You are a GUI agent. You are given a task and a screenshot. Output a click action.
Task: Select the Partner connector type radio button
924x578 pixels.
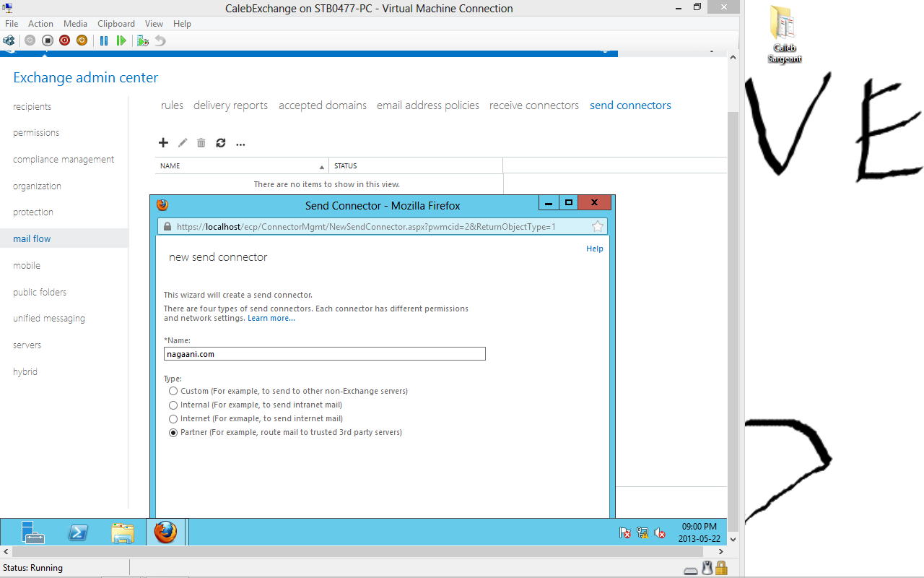[x=173, y=433]
